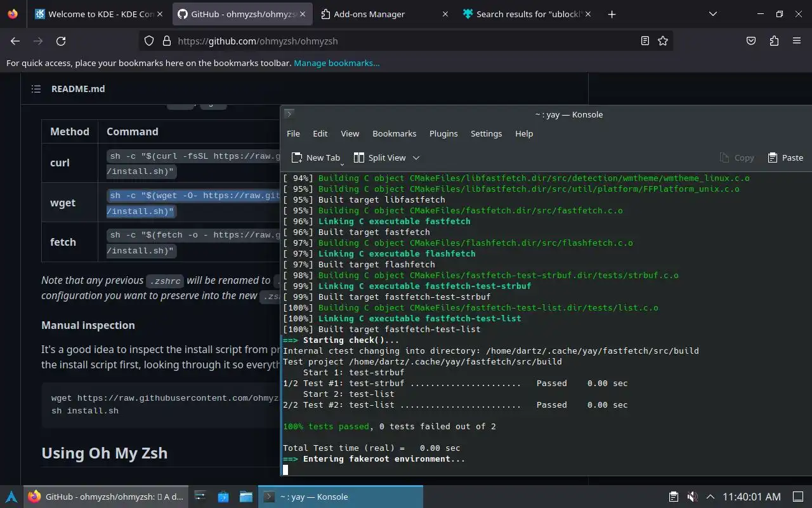This screenshot has width=812, height=508.
Task: Bookmark this page with the star icon
Action: [x=663, y=41]
